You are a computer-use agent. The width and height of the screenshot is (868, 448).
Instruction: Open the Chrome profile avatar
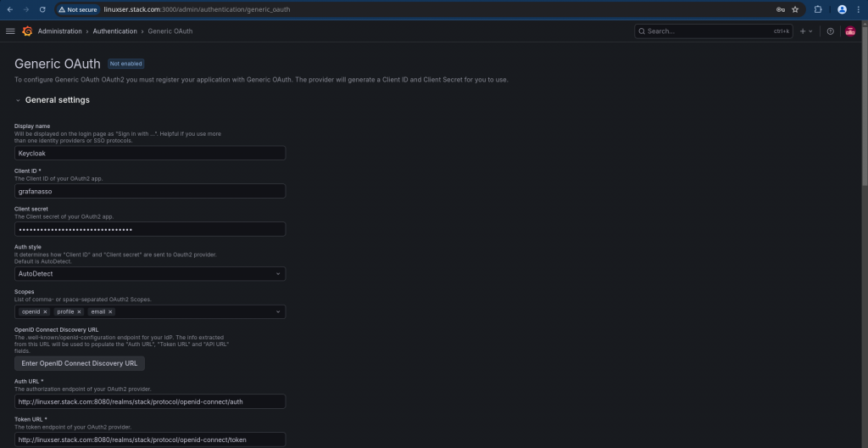(842, 9)
